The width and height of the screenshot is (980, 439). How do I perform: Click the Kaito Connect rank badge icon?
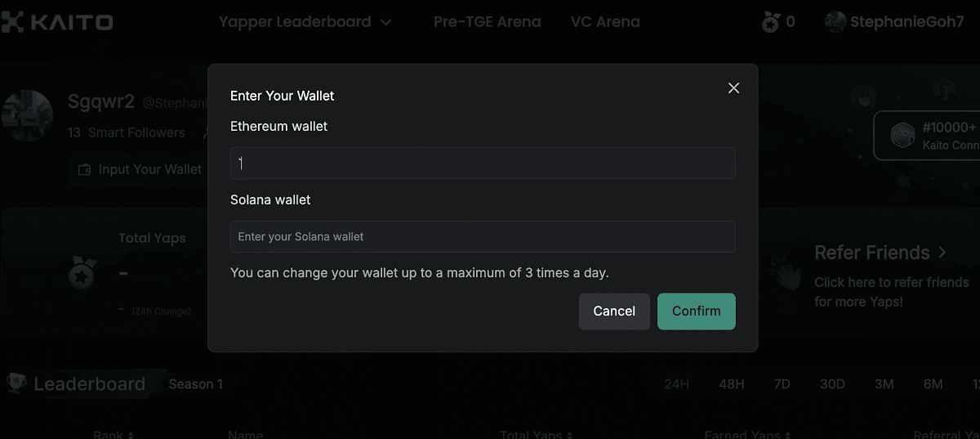(x=902, y=136)
